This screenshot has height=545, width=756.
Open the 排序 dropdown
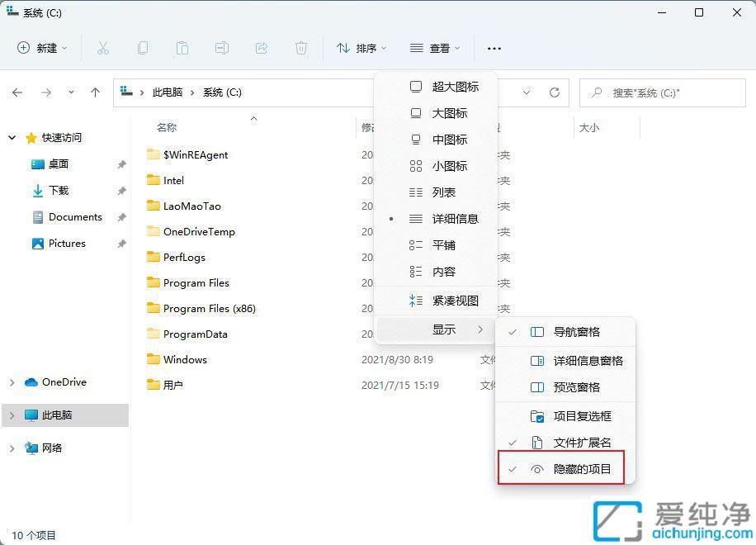click(361, 48)
